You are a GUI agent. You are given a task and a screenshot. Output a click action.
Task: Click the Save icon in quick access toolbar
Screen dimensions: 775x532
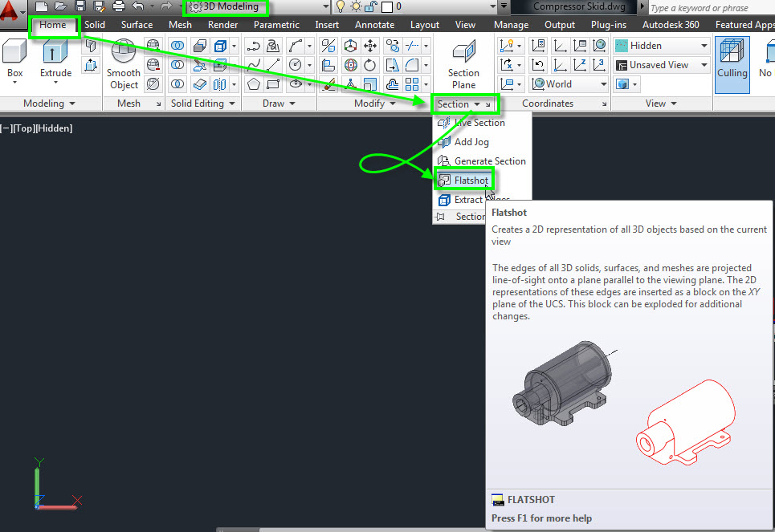[x=80, y=6]
